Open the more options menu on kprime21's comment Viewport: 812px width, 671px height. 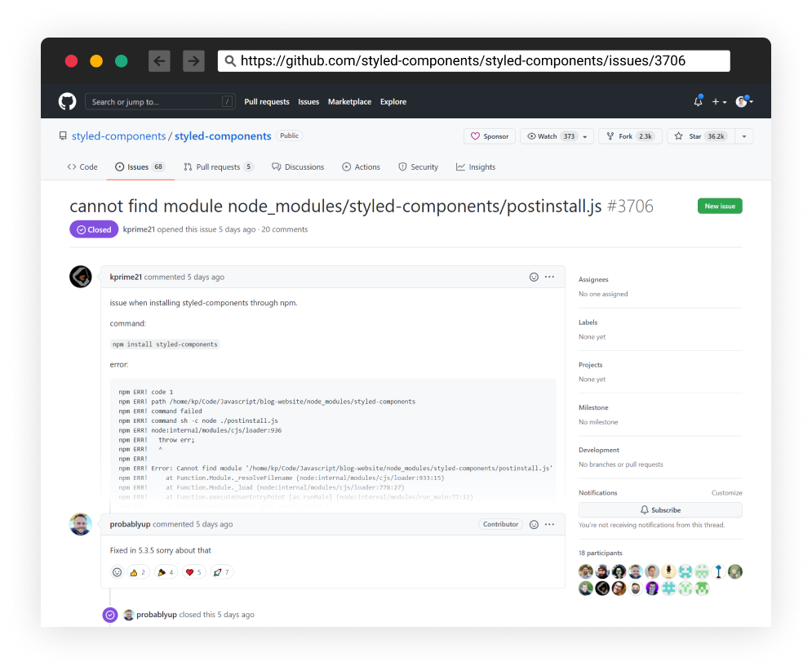pyautogui.click(x=549, y=278)
